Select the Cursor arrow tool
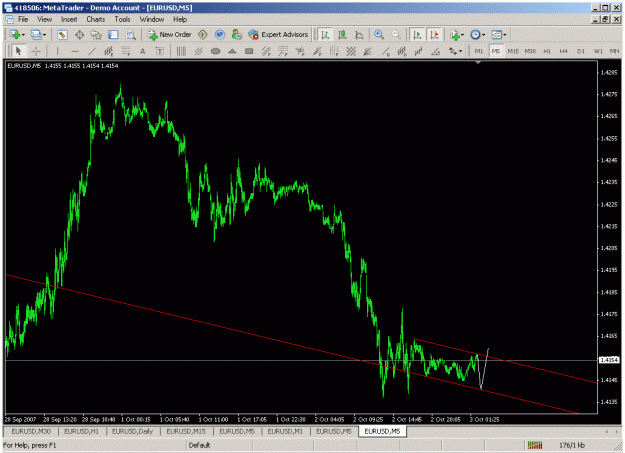 [18, 51]
